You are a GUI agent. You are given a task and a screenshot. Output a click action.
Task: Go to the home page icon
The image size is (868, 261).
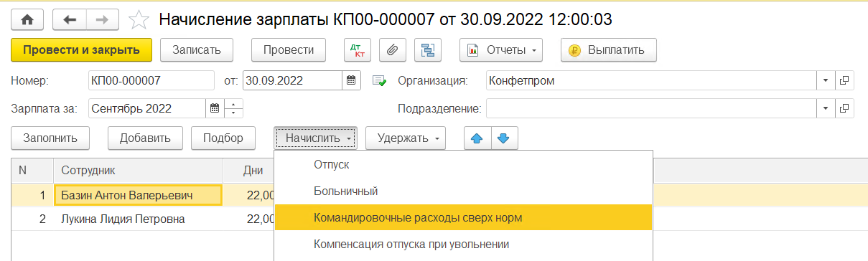click(x=28, y=20)
